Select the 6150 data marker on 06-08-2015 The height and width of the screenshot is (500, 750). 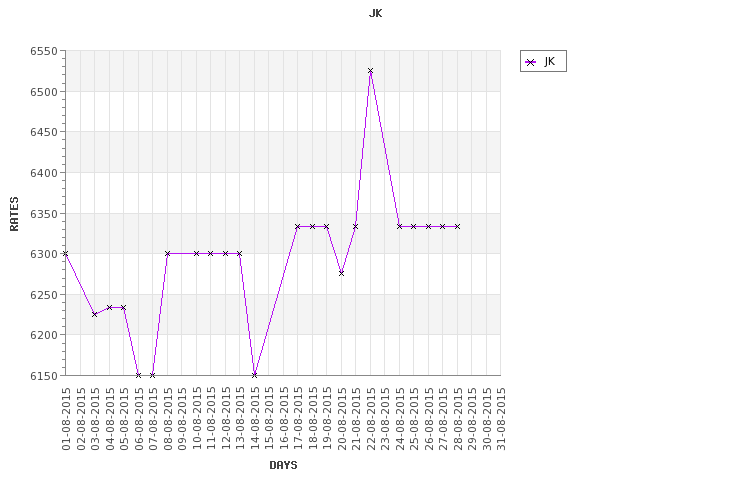click(x=138, y=375)
